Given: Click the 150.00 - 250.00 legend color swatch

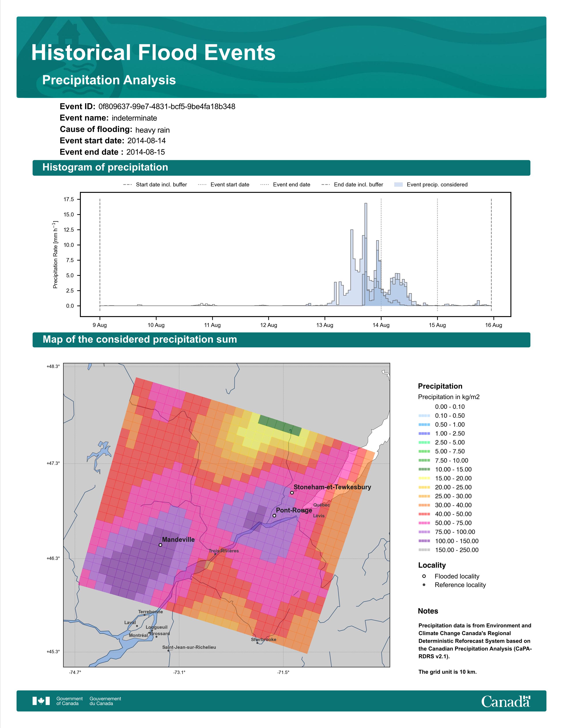Looking at the screenshot, I should (x=424, y=550).
